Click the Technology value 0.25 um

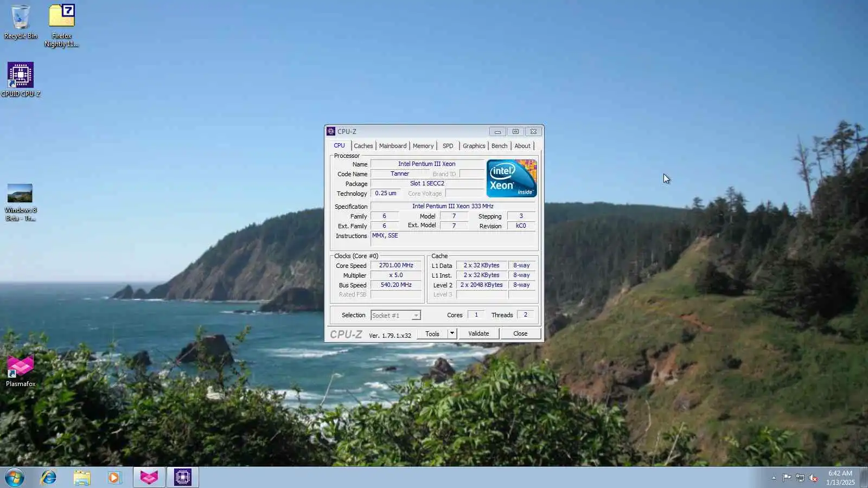click(386, 194)
